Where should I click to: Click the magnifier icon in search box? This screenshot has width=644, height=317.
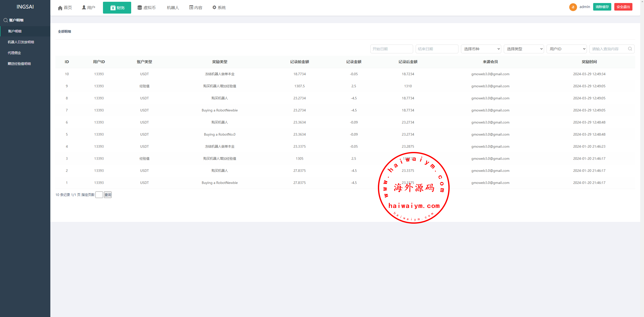tap(630, 49)
